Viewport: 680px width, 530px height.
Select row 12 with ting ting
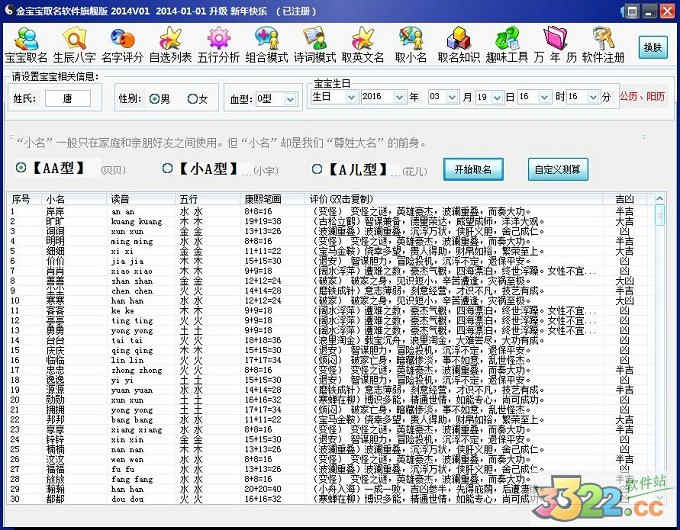point(332,321)
